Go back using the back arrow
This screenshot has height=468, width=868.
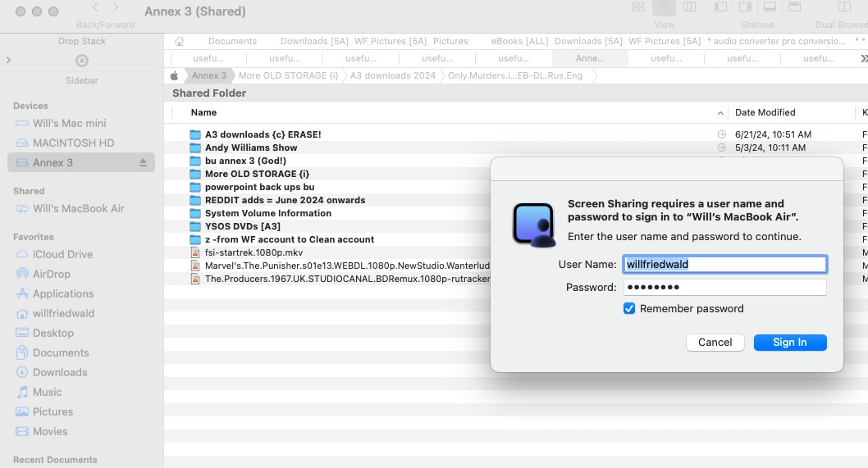[95, 7]
